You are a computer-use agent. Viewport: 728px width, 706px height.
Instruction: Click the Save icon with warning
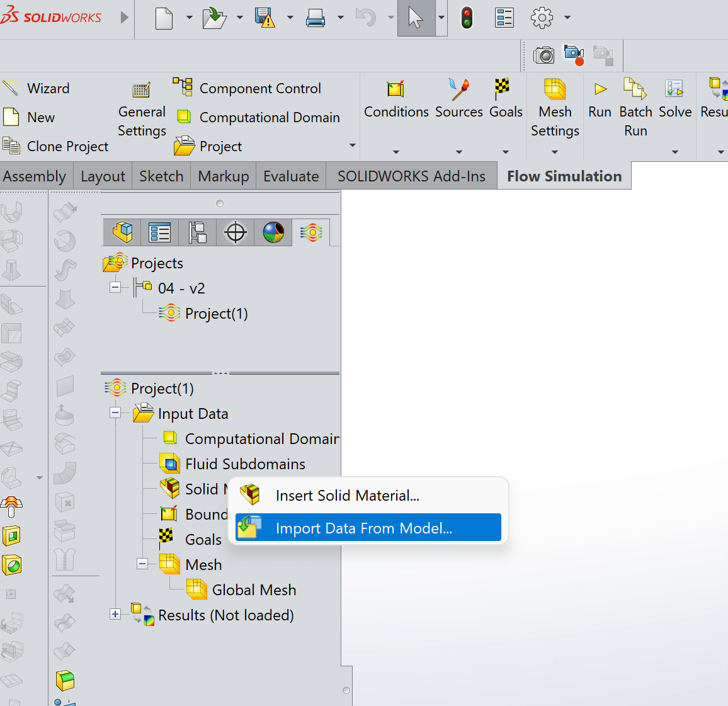(265, 18)
